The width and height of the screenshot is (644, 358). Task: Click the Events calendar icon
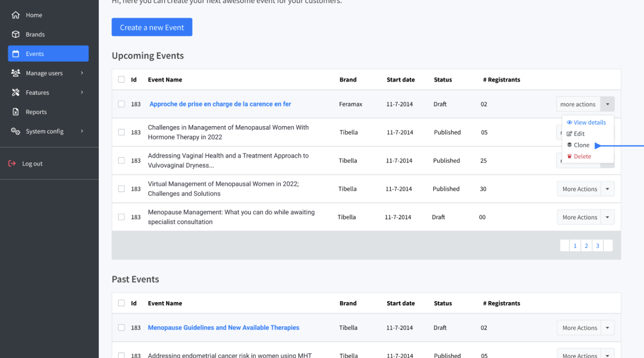(x=16, y=54)
